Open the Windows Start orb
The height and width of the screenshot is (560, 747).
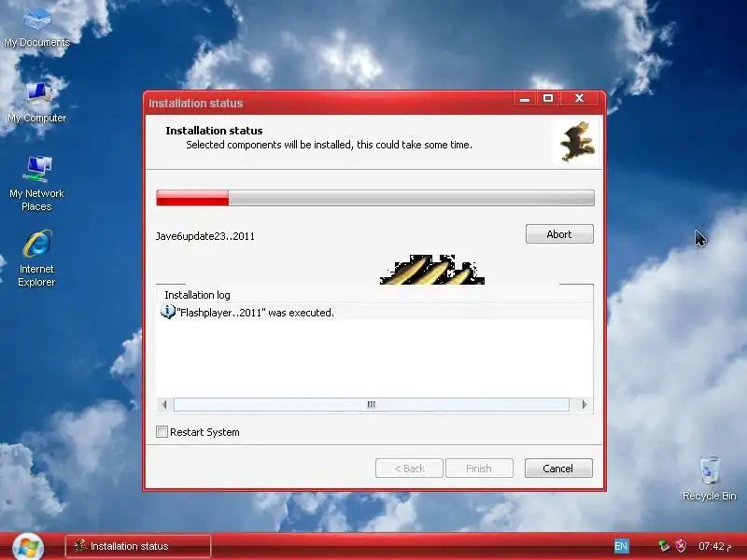point(28,547)
